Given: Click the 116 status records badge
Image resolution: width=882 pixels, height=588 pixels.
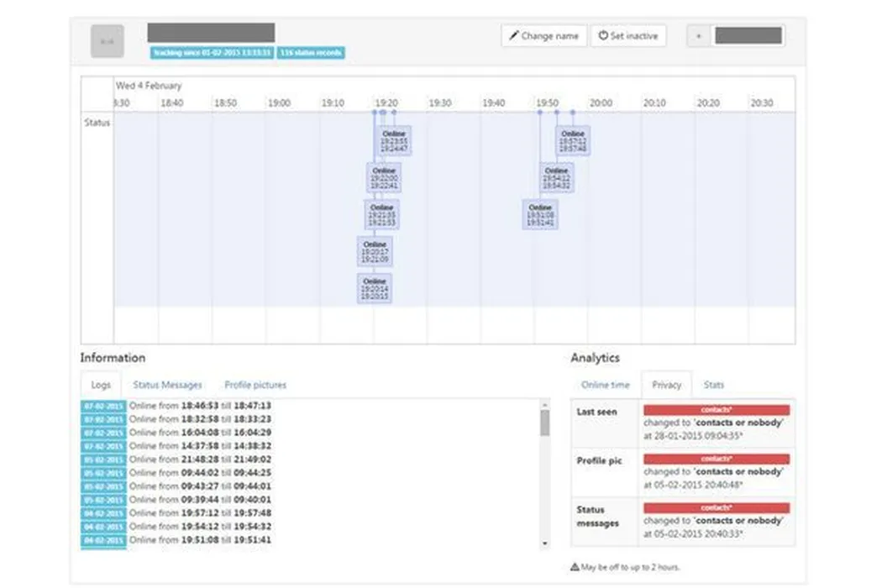Looking at the screenshot, I should (311, 53).
